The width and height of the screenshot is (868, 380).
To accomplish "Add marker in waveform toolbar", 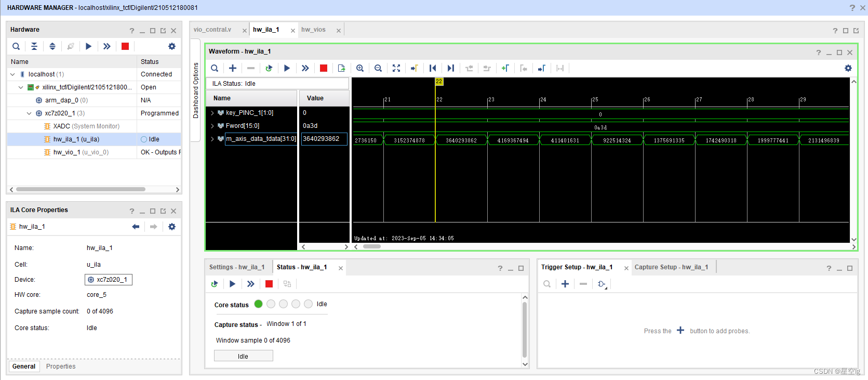I will coord(505,68).
